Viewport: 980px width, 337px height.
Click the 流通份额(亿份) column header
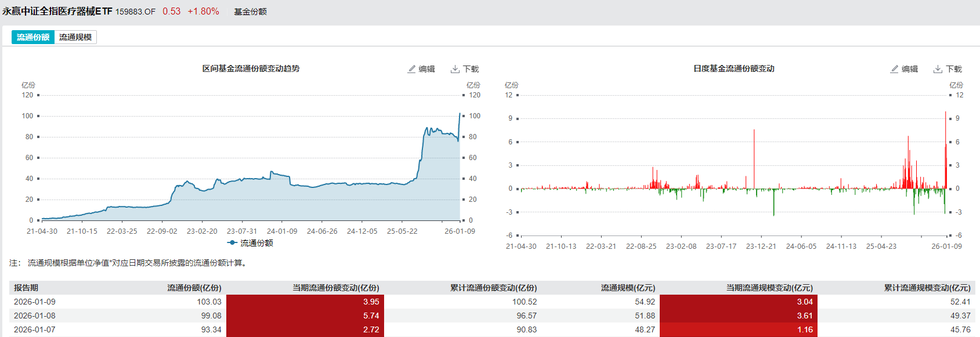pos(194,288)
